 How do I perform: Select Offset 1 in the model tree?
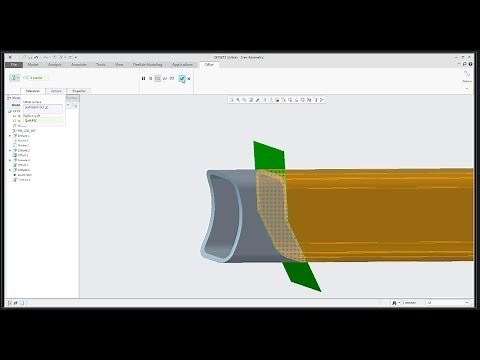[x=21, y=155]
